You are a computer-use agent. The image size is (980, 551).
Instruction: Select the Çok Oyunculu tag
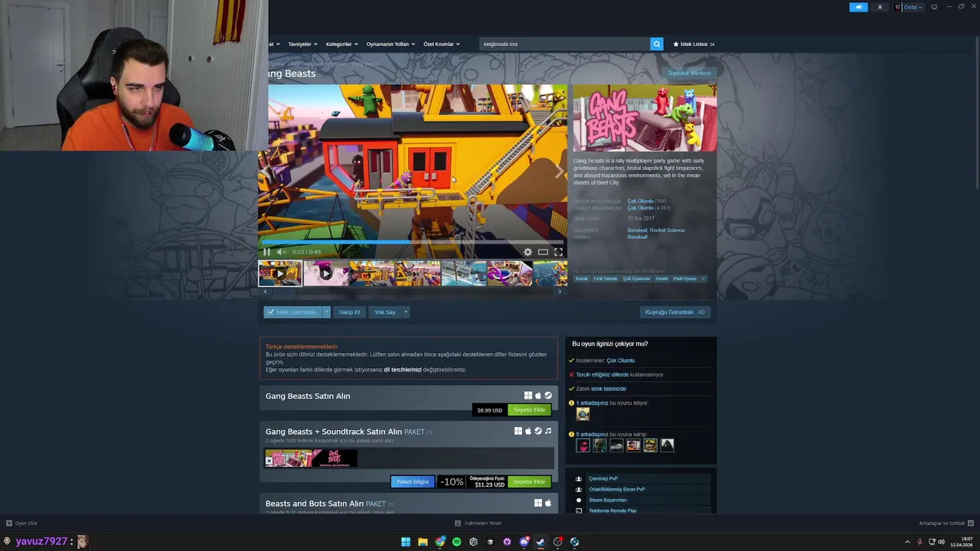pyautogui.click(x=636, y=279)
